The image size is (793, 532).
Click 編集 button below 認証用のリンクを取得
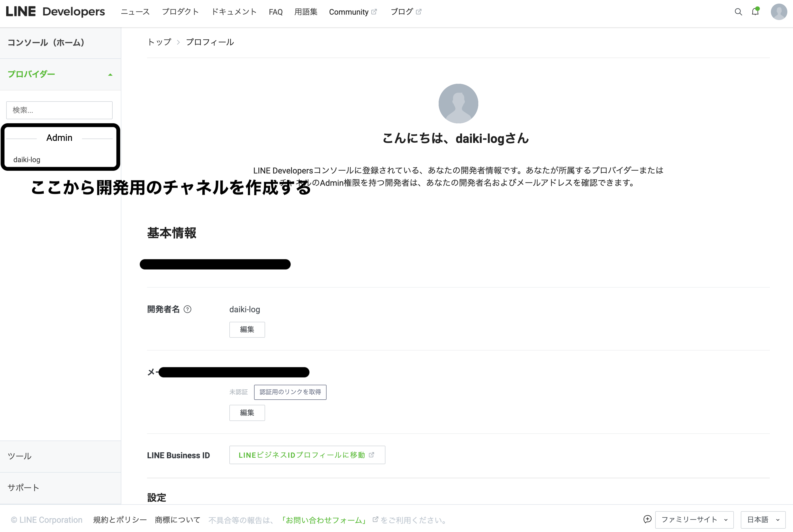pos(247,413)
